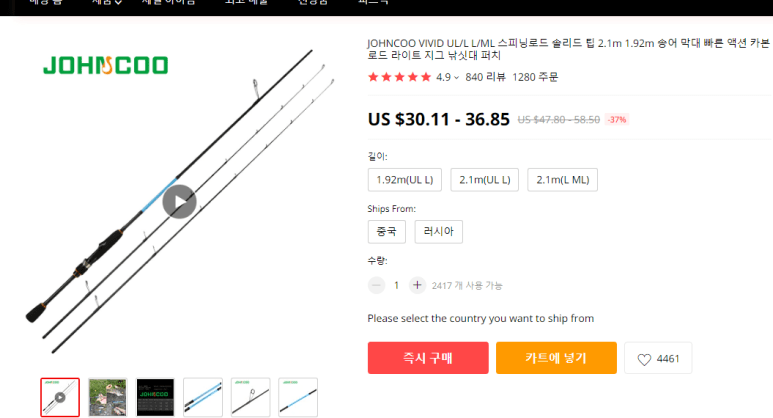View the outdoor fish photo thumbnail
Viewport: 773px width, 418px height.
pos(107,397)
